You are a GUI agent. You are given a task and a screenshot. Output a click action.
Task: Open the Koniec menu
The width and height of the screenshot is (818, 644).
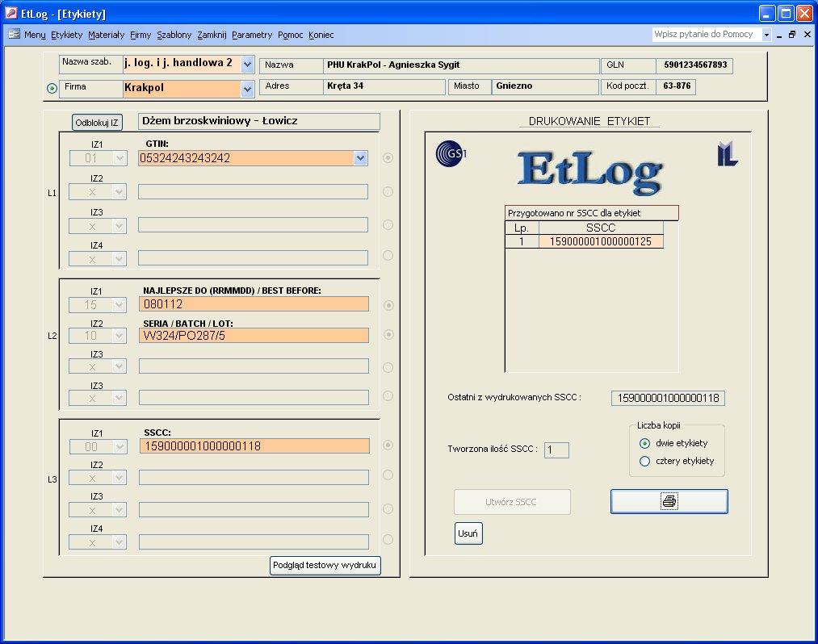pyautogui.click(x=321, y=35)
